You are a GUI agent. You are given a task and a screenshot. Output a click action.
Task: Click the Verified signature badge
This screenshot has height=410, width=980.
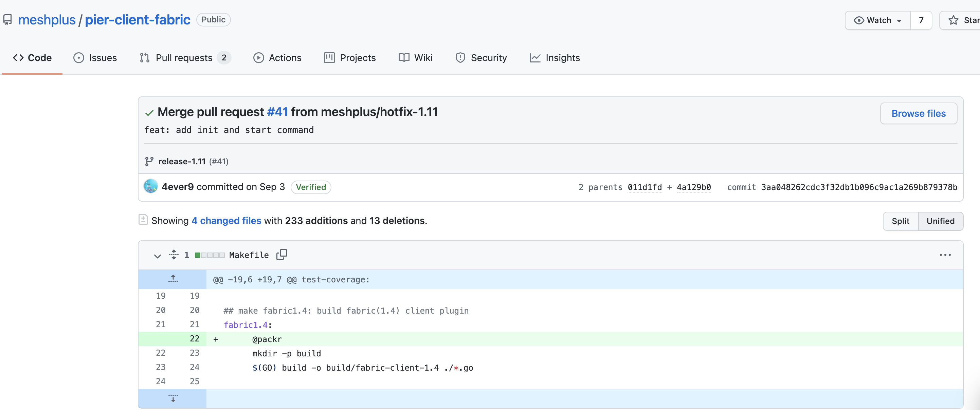point(310,187)
